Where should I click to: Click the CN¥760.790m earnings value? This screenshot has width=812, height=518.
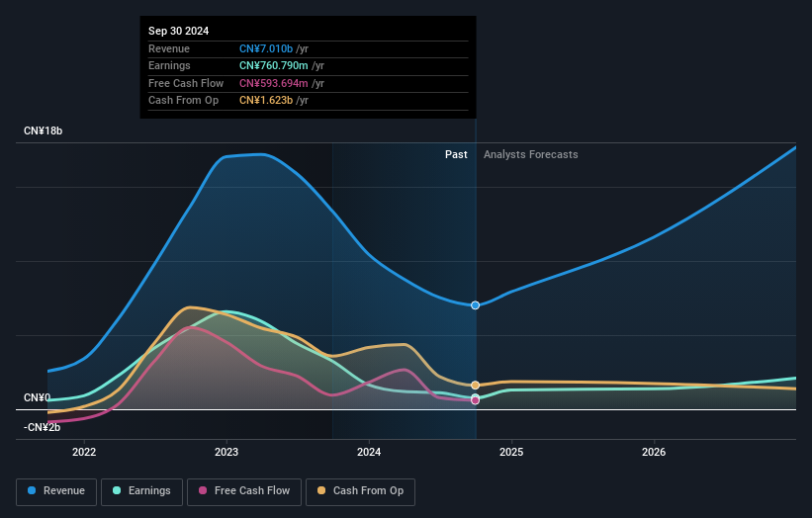click(273, 65)
